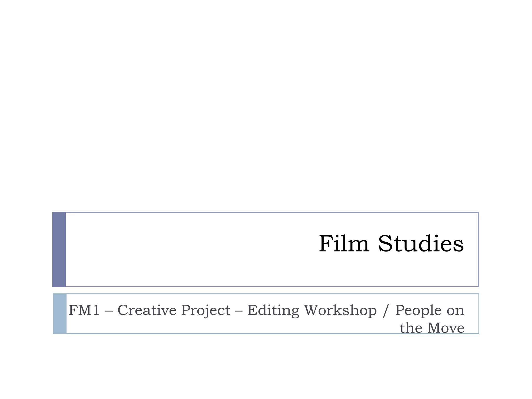Click the dash between Project and Editing

239,311
